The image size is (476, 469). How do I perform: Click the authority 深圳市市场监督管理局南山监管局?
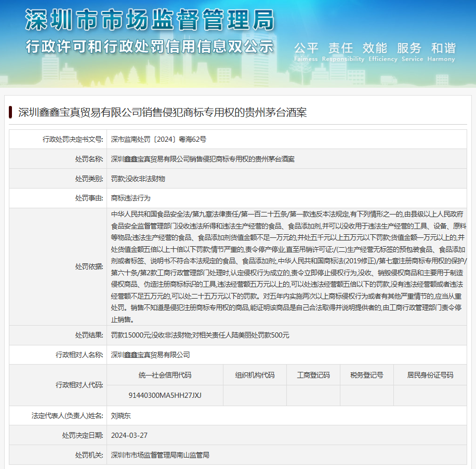coord(160,455)
